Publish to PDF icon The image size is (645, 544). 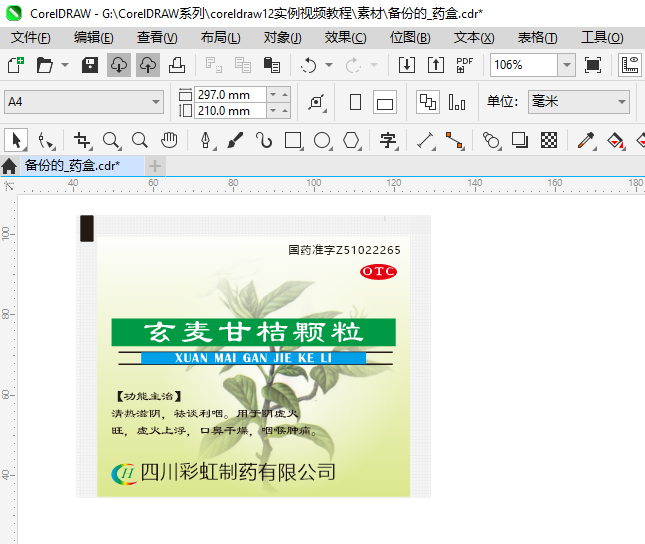tap(465, 65)
